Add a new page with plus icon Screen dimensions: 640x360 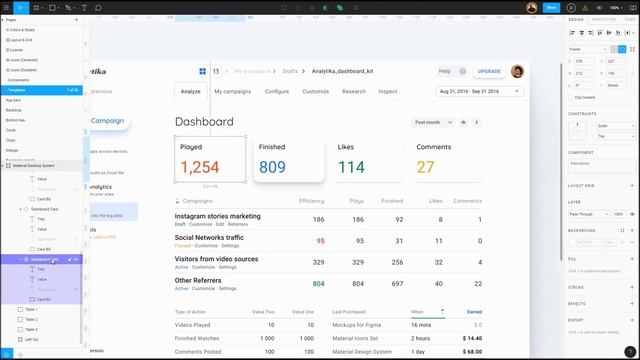76,20
